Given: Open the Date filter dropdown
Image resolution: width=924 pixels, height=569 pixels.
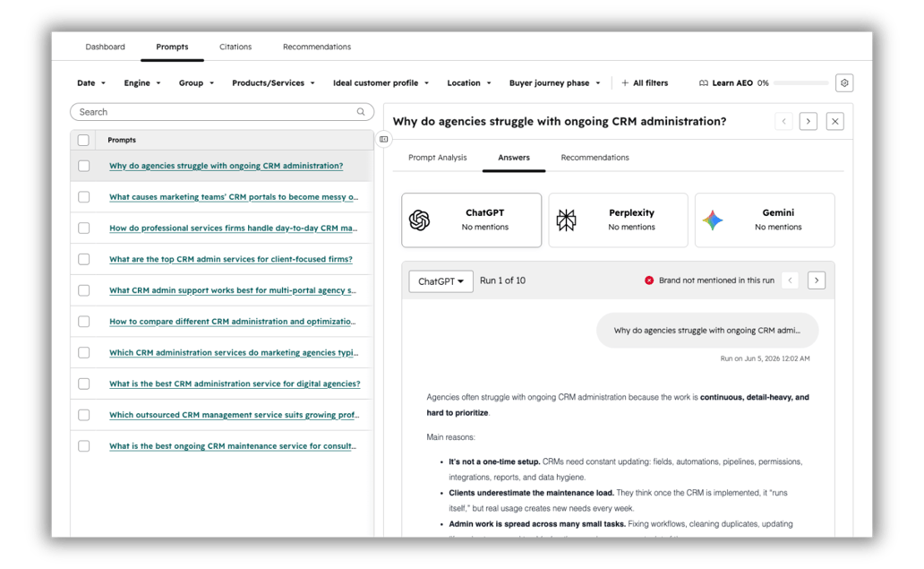Looking at the screenshot, I should (x=91, y=83).
